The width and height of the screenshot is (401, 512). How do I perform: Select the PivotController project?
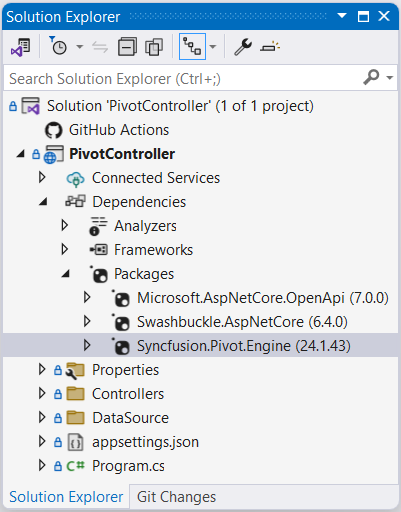(122, 154)
